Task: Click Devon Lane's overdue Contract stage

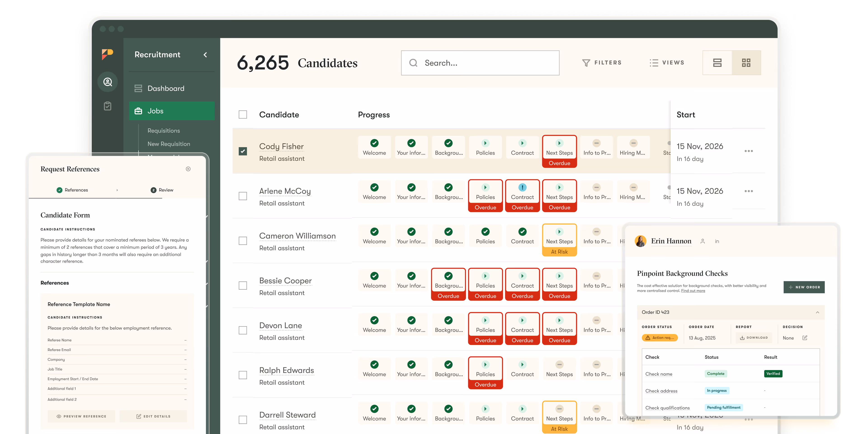Action: point(522,329)
